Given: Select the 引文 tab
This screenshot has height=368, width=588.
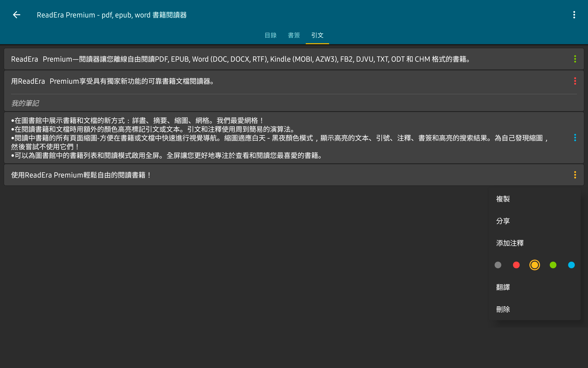Looking at the screenshot, I should [x=317, y=35].
